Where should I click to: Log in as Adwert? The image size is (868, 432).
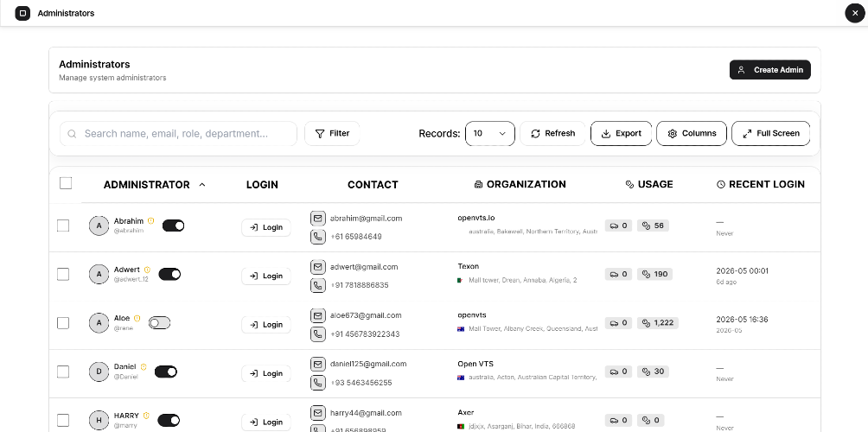click(266, 276)
